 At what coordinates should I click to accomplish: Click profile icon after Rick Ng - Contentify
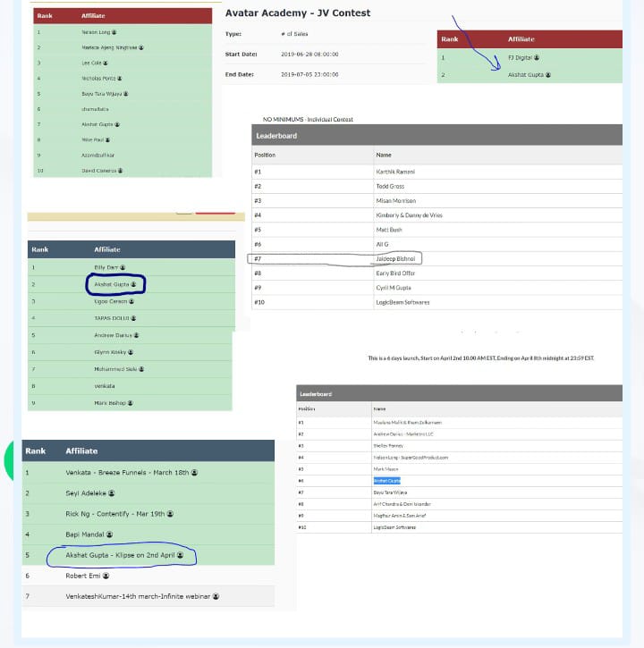coord(170,514)
